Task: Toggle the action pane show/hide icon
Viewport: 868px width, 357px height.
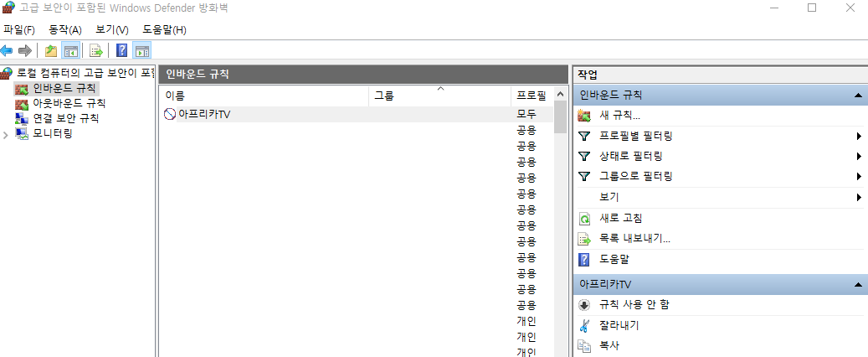Action: click(x=141, y=51)
